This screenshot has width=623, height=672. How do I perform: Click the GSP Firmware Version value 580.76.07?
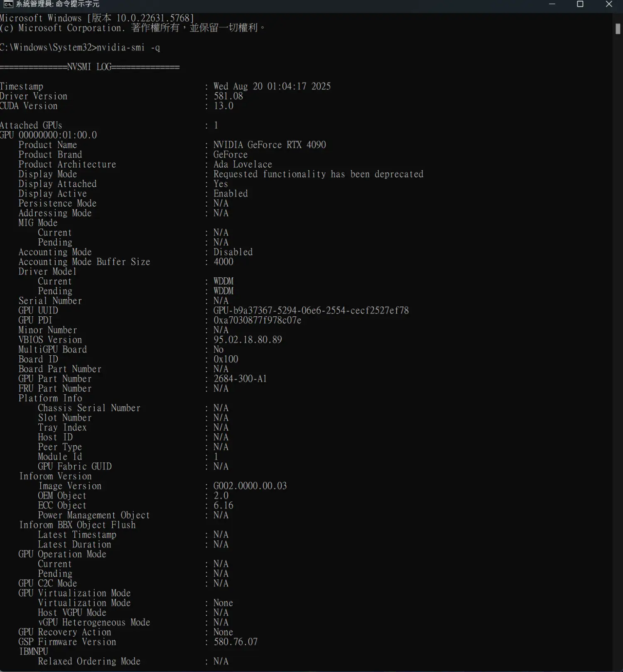coord(235,642)
